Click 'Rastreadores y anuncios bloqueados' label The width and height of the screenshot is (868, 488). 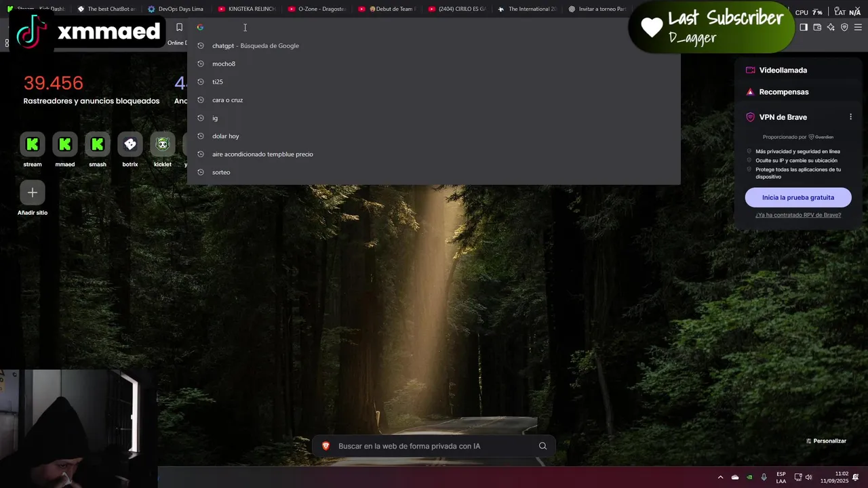click(x=92, y=101)
